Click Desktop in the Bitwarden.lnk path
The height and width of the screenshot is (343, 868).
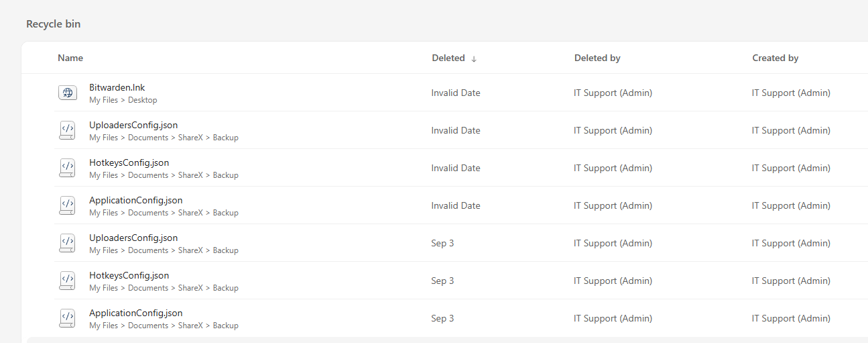click(143, 100)
